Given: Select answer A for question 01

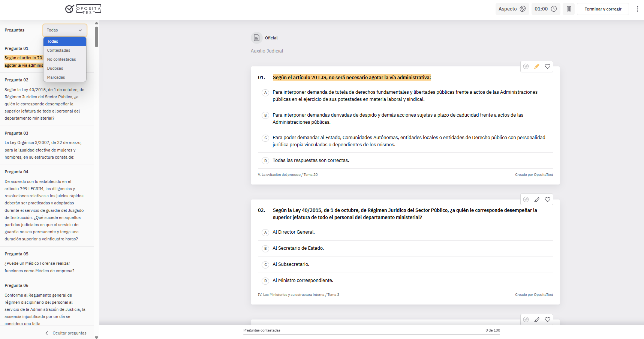Looking at the screenshot, I should (405, 96).
